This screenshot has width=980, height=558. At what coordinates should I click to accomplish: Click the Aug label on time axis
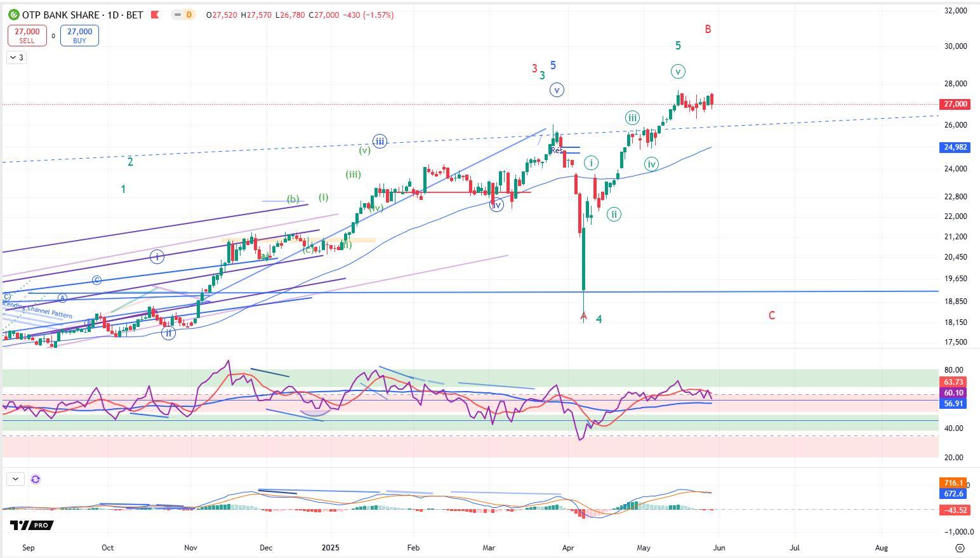(x=882, y=547)
